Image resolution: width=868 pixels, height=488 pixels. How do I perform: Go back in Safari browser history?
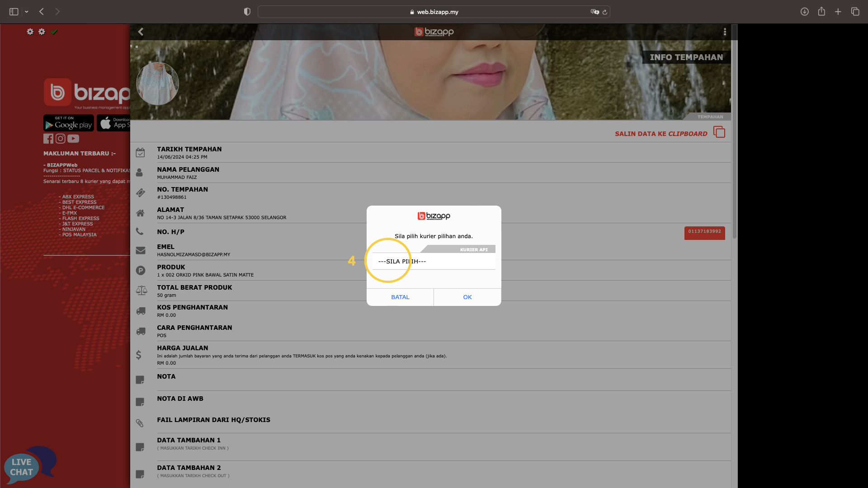click(x=42, y=12)
